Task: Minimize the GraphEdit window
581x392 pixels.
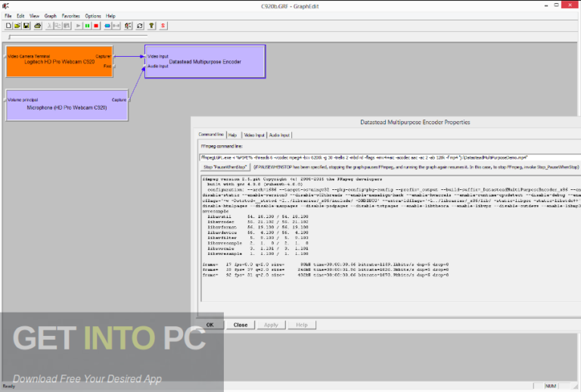Action: 546,5
